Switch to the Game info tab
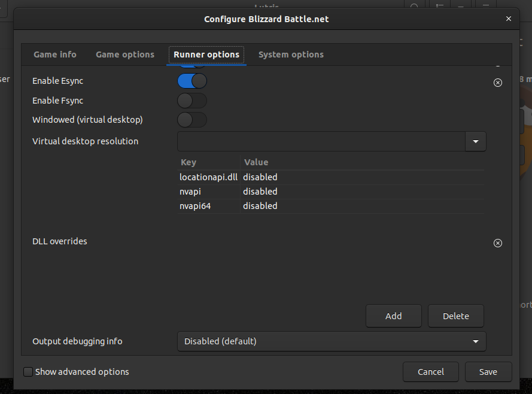This screenshot has width=532, height=394. (55, 54)
